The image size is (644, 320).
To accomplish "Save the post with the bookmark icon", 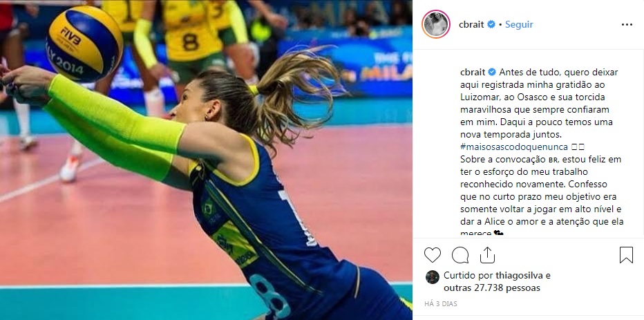I will click(x=626, y=255).
